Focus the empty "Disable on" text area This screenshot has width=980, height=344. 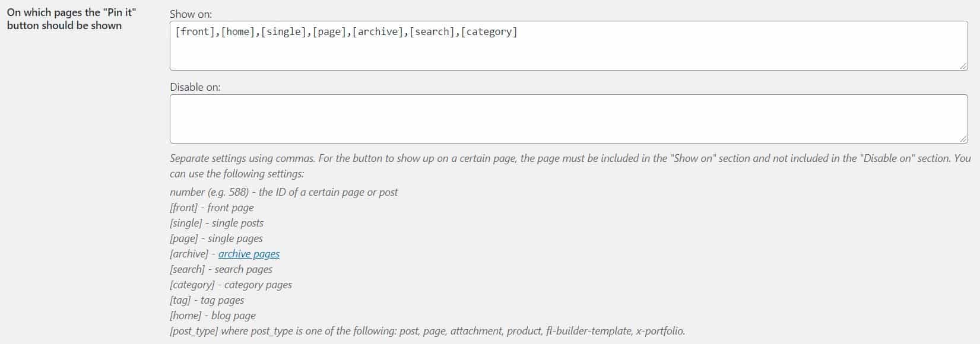click(x=569, y=119)
